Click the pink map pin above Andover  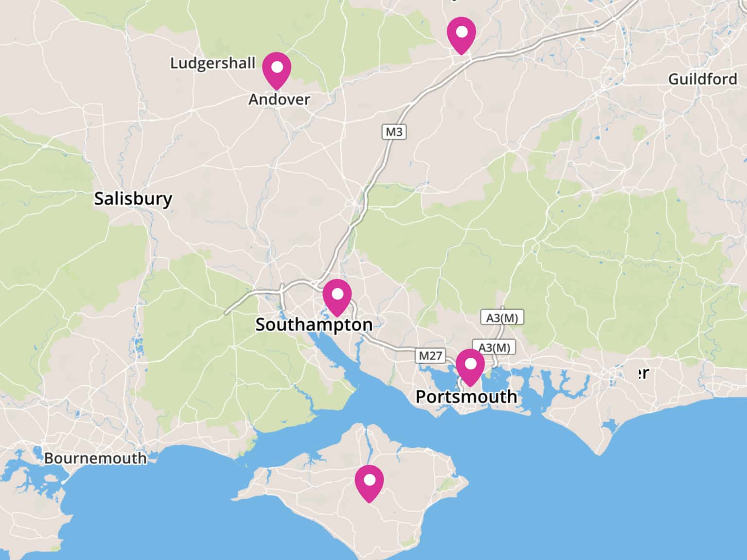276,70
